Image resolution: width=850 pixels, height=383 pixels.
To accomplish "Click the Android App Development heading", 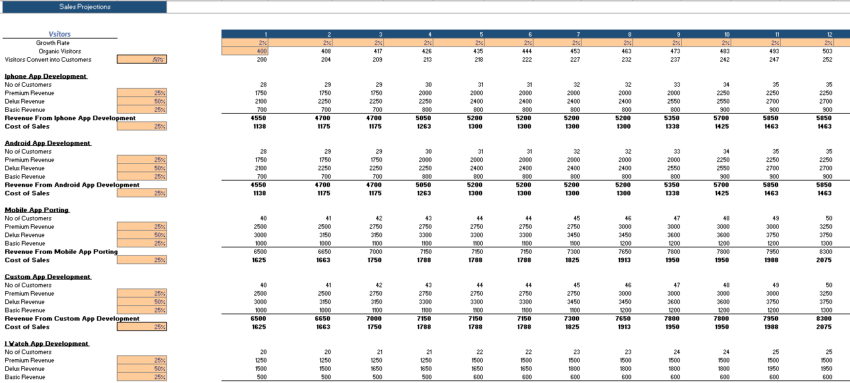I will 47,143.
